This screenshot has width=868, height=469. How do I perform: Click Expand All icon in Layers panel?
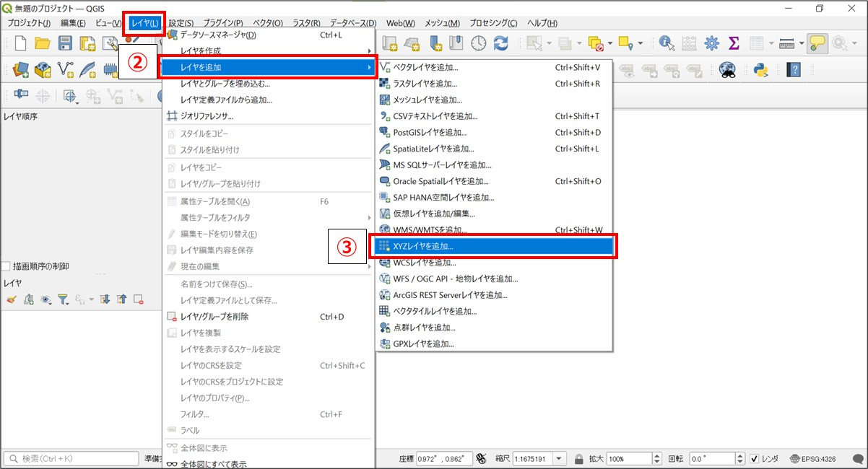pos(104,299)
